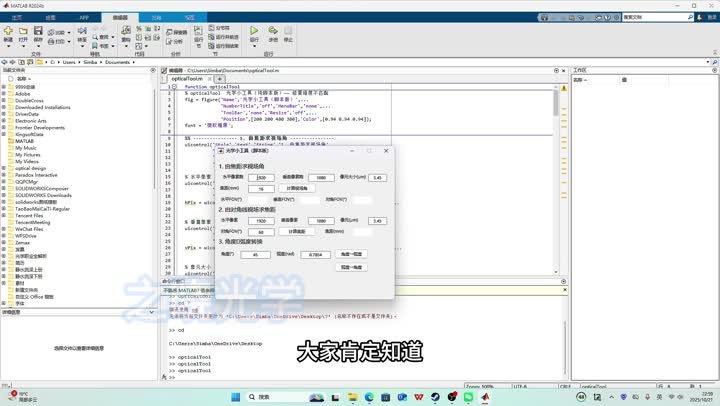Image resolution: width=720 pixels, height=406 pixels.
Task: Click the Run Section icon
Action: [198, 31]
